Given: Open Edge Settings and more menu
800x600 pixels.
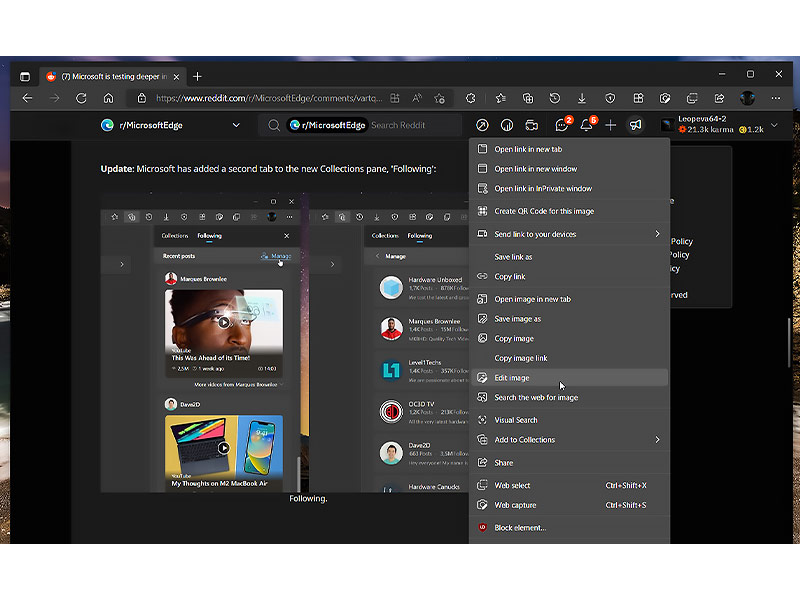Looking at the screenshot, I should (776, 98).
